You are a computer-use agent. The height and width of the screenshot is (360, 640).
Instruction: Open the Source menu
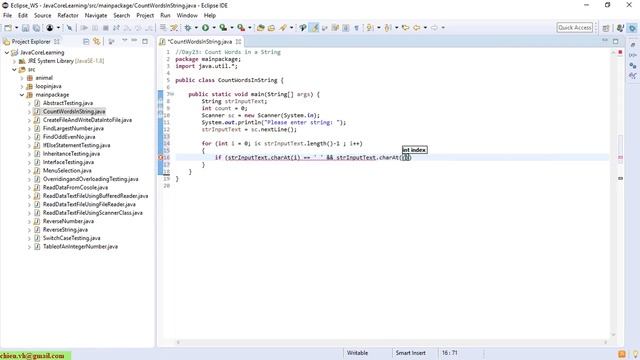coord(42,15)
